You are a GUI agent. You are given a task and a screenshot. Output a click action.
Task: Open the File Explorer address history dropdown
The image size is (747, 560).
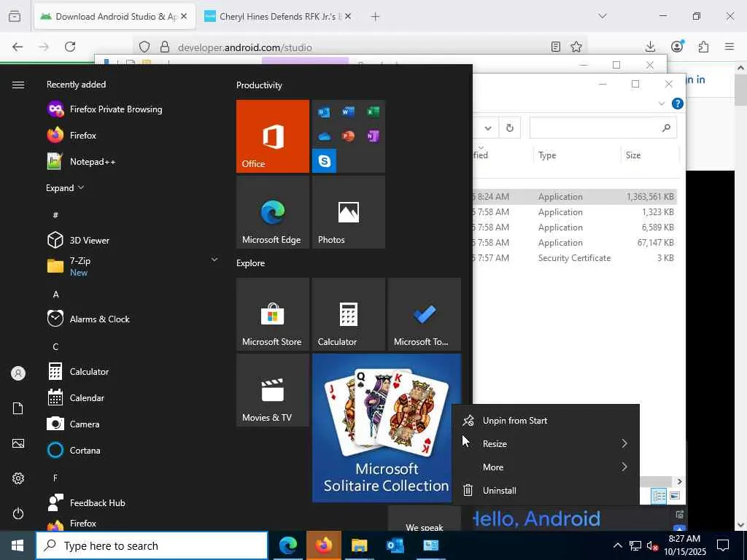[x=488, y=128]
